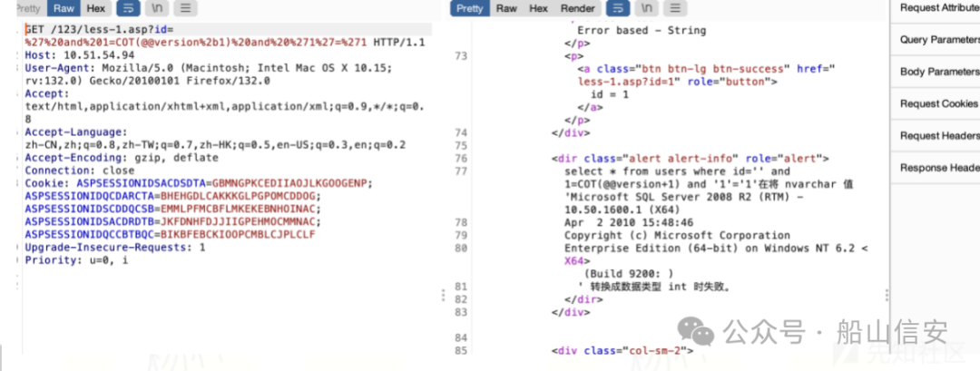Switch request view to Hex tab

pyautogui.click(x=96, y=8)
